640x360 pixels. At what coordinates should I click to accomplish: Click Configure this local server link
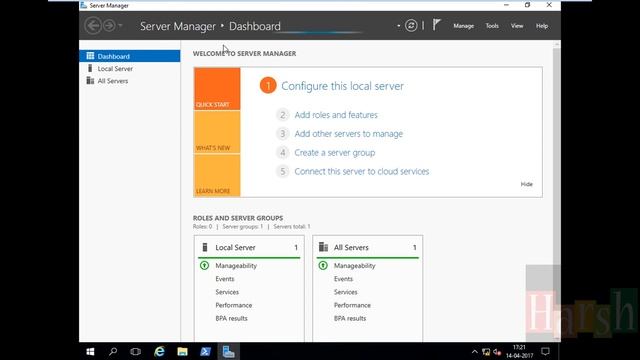coord(342,86)
